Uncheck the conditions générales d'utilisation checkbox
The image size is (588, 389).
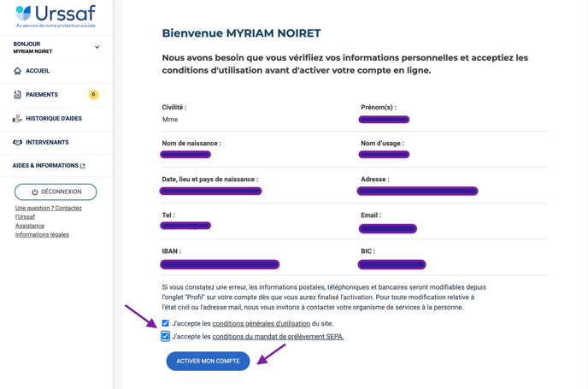click(x=166, y=323)
